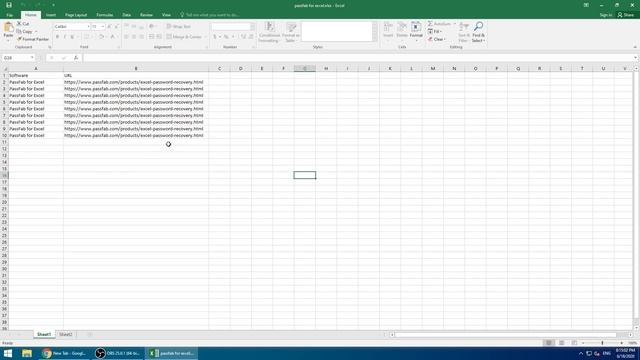The image size is (640, 360).
Task: Expand the Cell Styles gallery
Action: (x=375, y=39)
